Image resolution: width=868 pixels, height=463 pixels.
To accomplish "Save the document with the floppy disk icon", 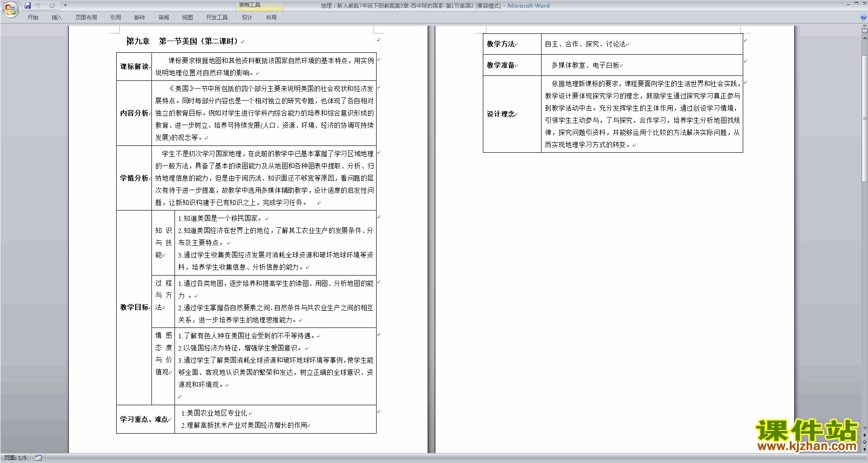I will [28, 5].
